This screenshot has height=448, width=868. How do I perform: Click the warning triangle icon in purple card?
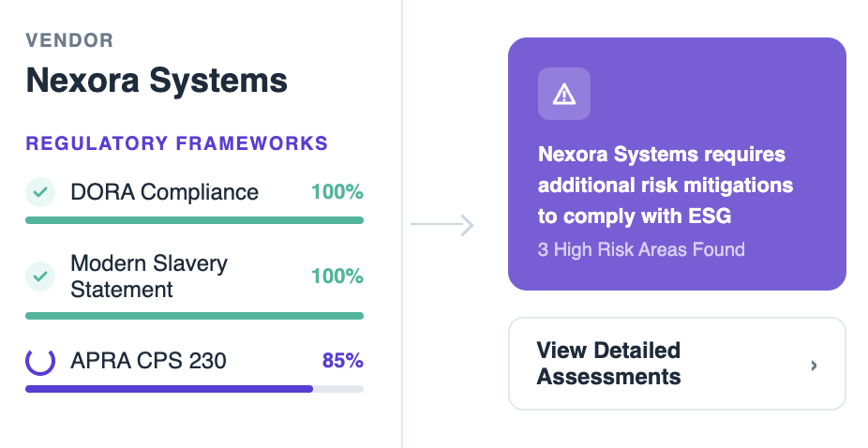click(x=563, y=94)
